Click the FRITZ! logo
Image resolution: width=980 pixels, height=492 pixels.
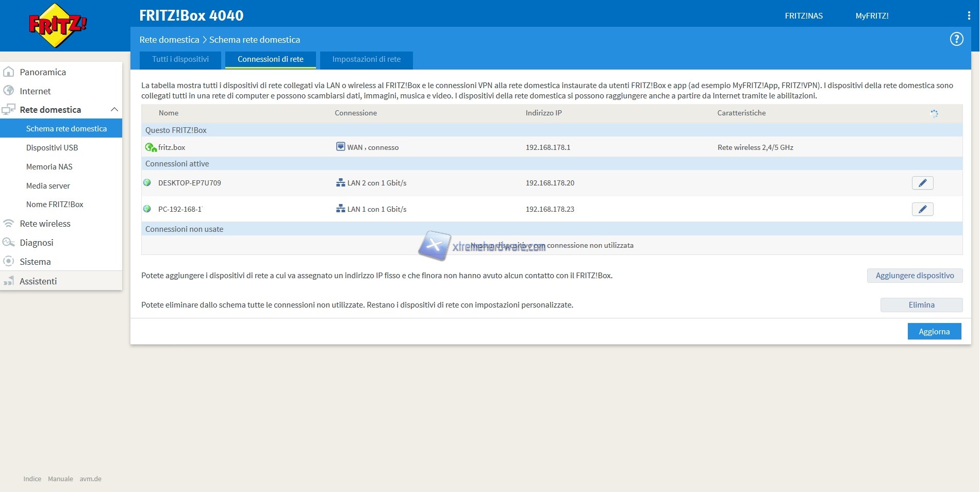58,25
